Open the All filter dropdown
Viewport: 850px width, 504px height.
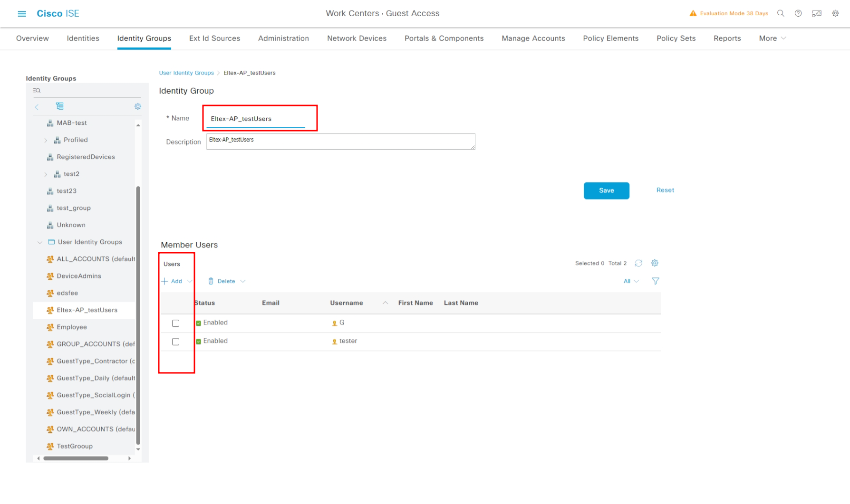[x=631, y=281]
